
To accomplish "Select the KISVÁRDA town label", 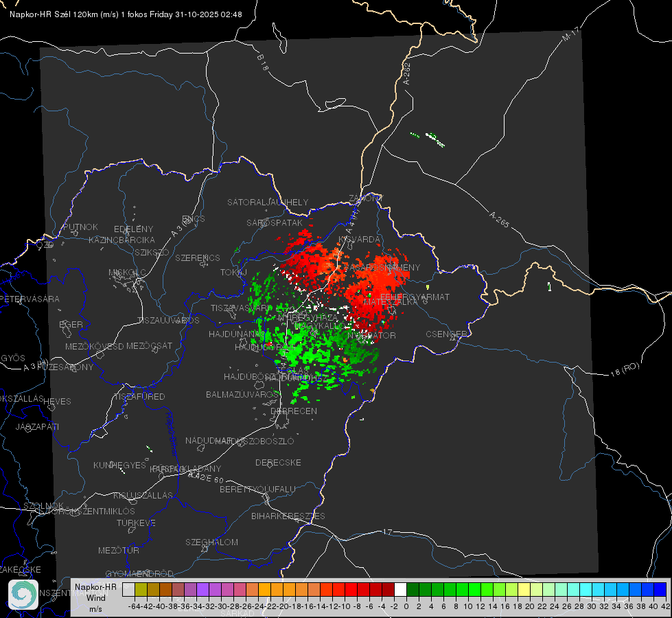I will (359, 240).
